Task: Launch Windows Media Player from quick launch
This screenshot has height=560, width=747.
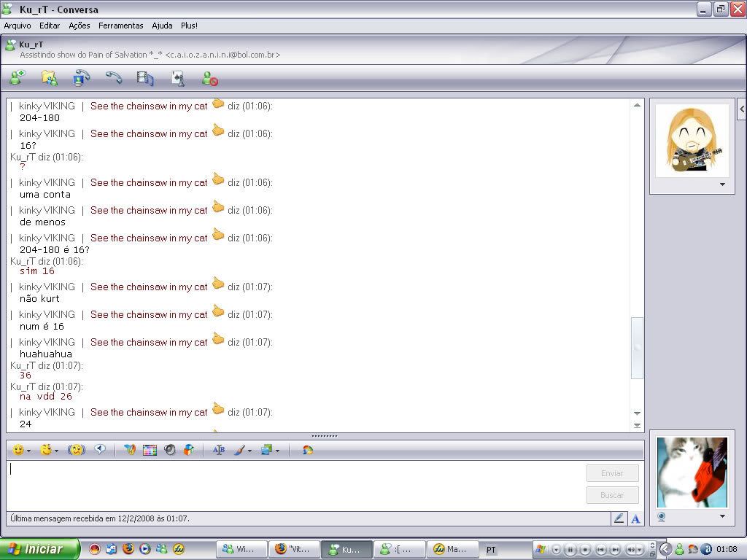Action: coord(145,549)
